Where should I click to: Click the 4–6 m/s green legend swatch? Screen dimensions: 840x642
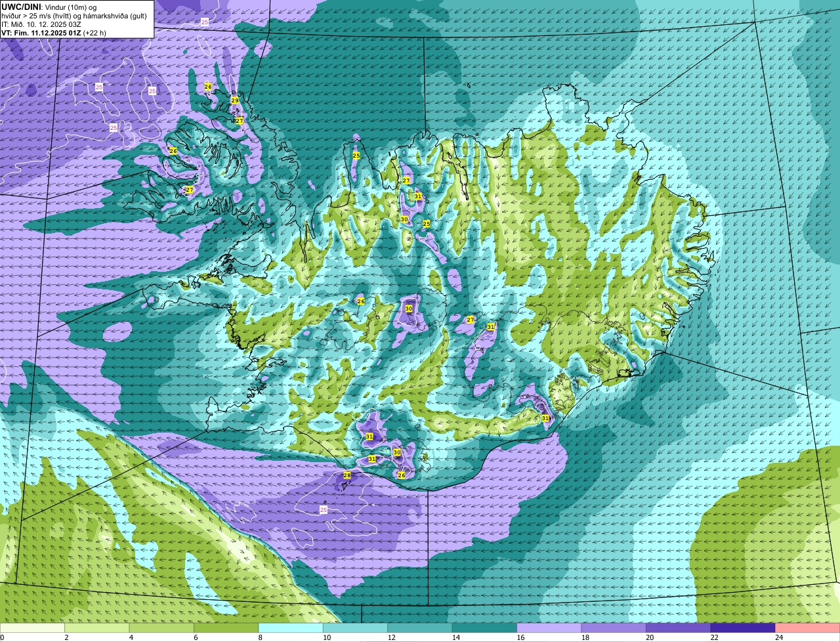161,628
